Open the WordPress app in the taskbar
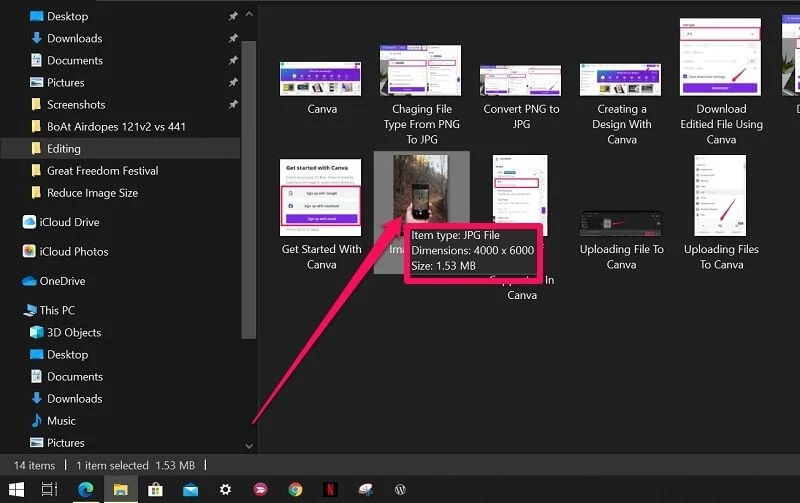Screen dimensions: 800x503 400,490
